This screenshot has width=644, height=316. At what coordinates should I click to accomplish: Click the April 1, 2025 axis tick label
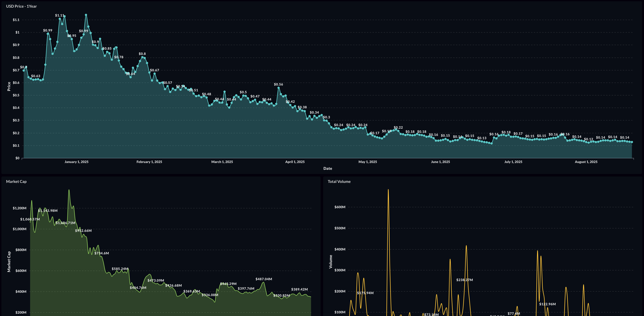click(295, 162)
